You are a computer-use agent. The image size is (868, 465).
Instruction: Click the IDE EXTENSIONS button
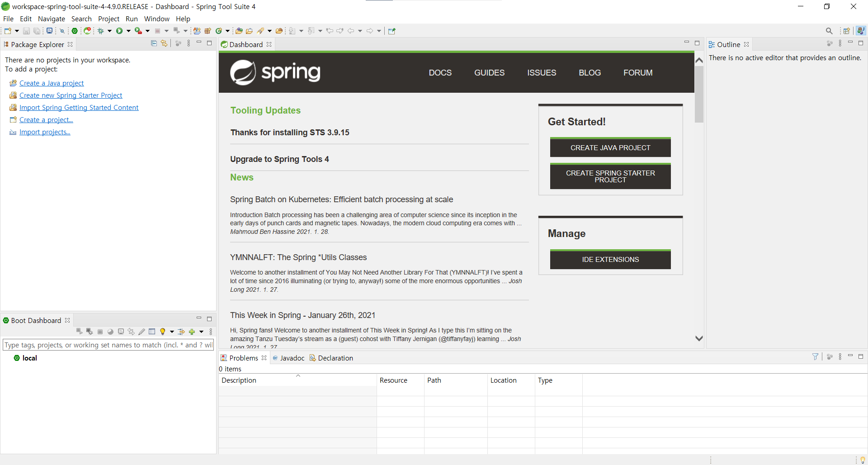[x=610, y=259]
